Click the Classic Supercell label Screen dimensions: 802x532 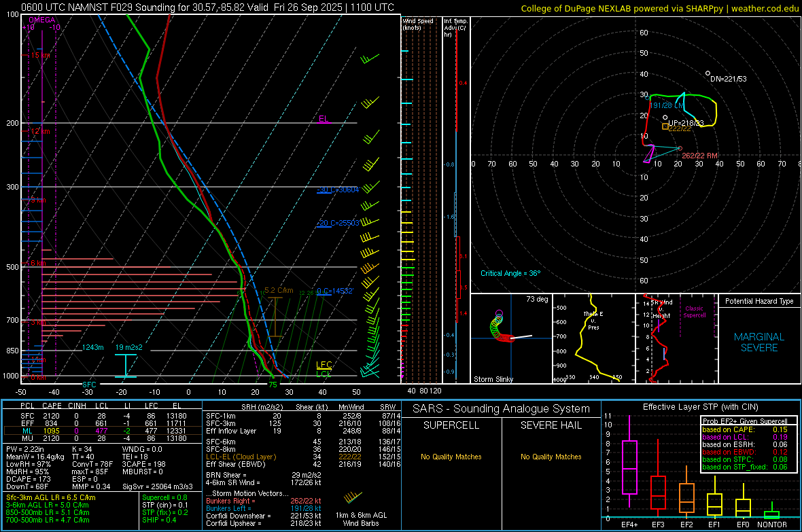point(694,312)
